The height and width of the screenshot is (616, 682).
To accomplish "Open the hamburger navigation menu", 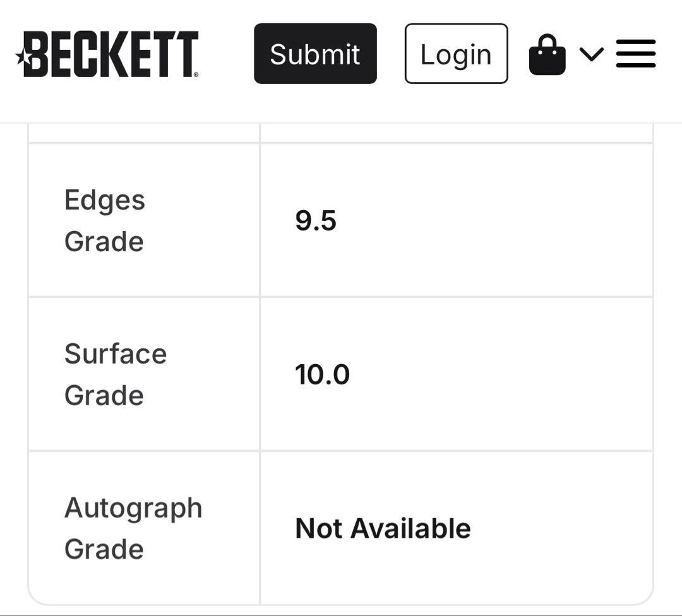I will tap(635, 54).
